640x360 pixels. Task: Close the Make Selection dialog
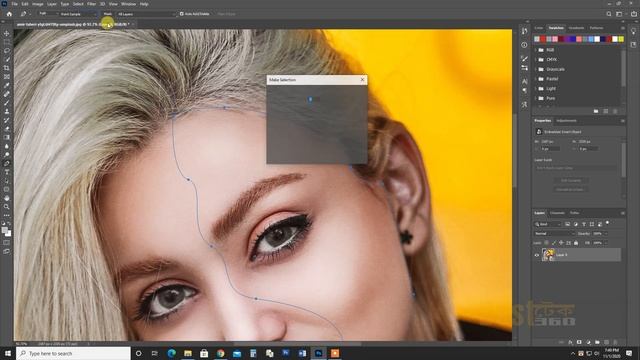click(362, 80)
